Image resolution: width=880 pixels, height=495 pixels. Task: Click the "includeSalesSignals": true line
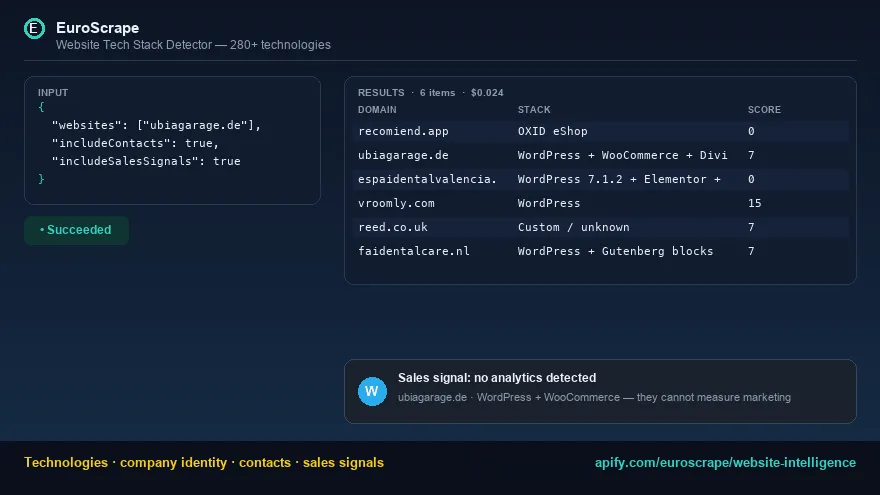[146, 161]
